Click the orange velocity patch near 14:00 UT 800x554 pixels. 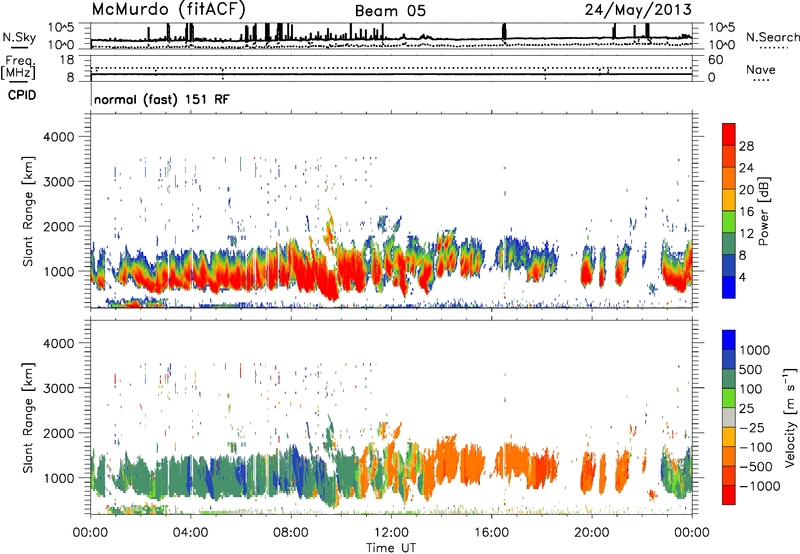[447, 459]
